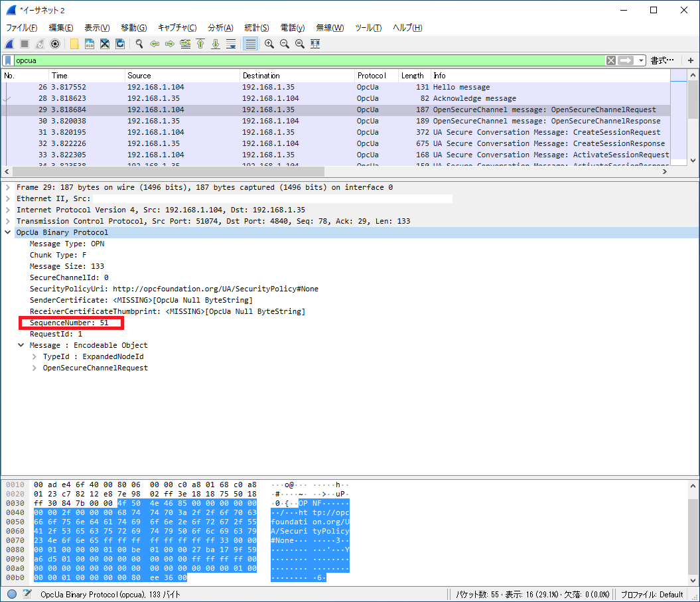Open the 分析(A) menu

point(220,28)
